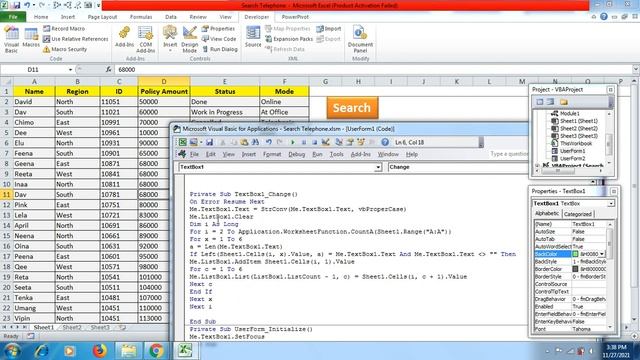
Task: Click Run Sub green play icon
Action: coord(292,142)
